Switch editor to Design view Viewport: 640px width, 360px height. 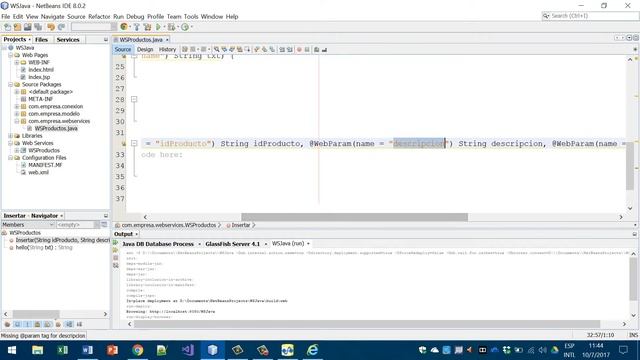pos(145,49)
